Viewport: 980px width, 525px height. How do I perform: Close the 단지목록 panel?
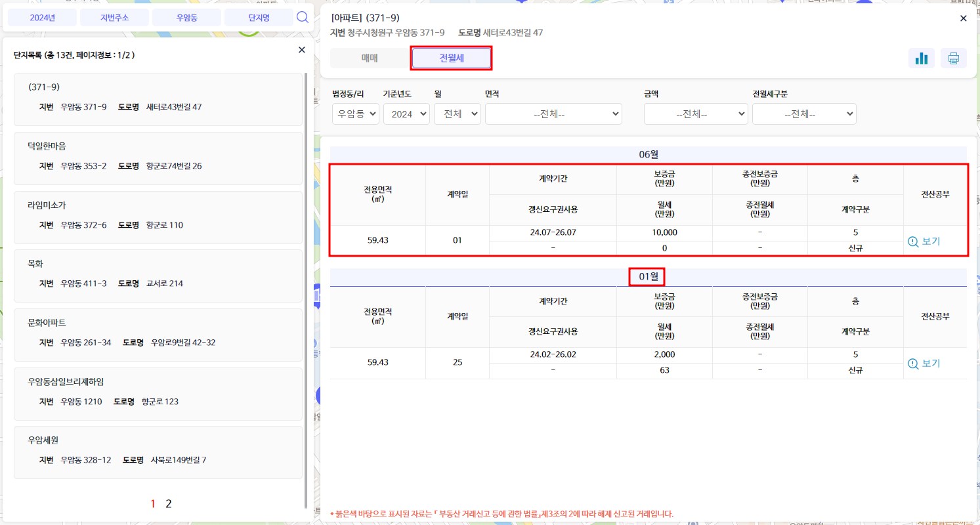(x=301, y=49)
